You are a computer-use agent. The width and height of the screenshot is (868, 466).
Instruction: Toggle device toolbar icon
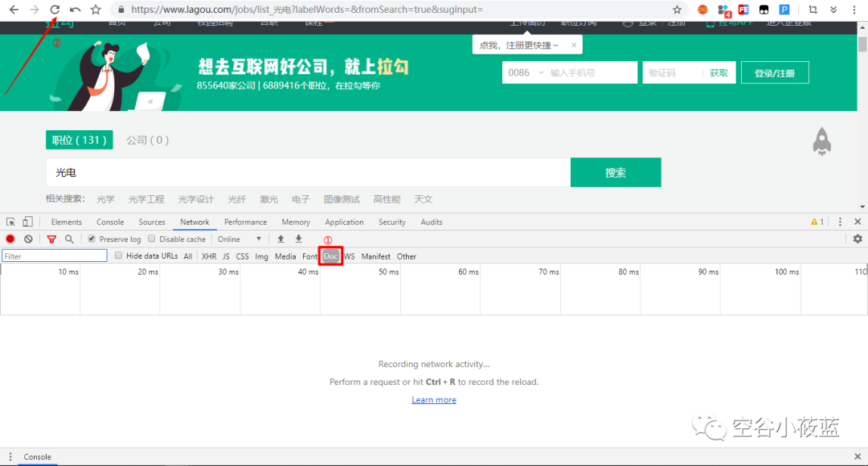27,222
